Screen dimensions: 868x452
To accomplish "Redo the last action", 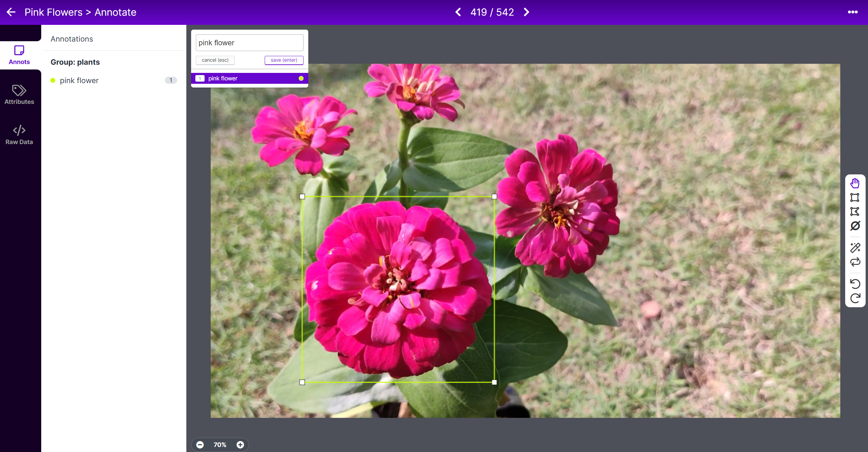I will click(x=855, y=298).
